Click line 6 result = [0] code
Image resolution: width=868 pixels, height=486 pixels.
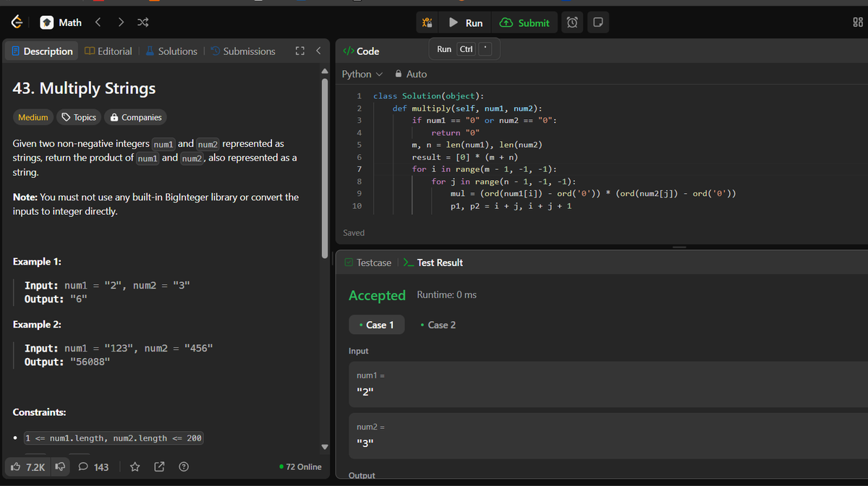click(x=464, y=157)
